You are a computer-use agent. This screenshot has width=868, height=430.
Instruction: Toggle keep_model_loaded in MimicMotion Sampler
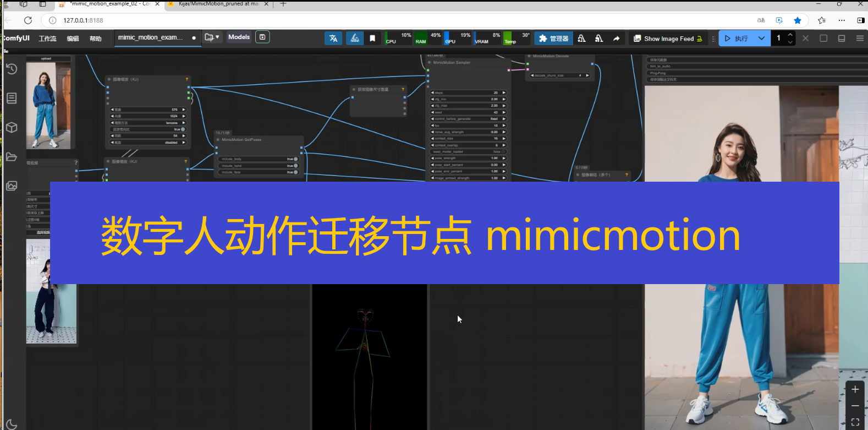tap(468, 152)
